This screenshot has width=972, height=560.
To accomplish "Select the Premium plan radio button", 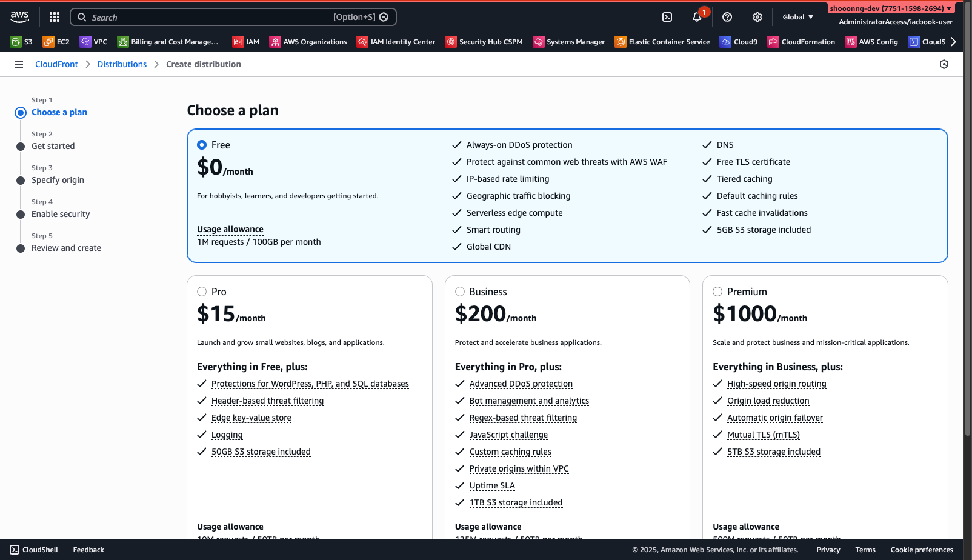I will (717, 292).
